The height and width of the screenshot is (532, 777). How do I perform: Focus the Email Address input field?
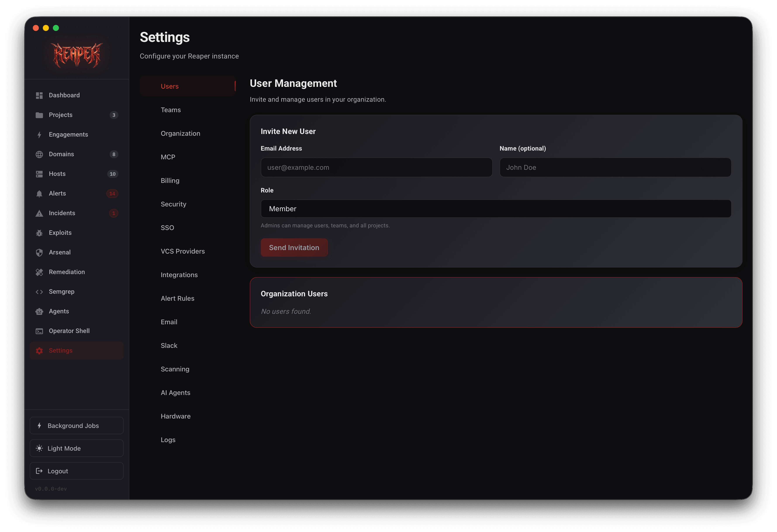(x=376, y=167)
